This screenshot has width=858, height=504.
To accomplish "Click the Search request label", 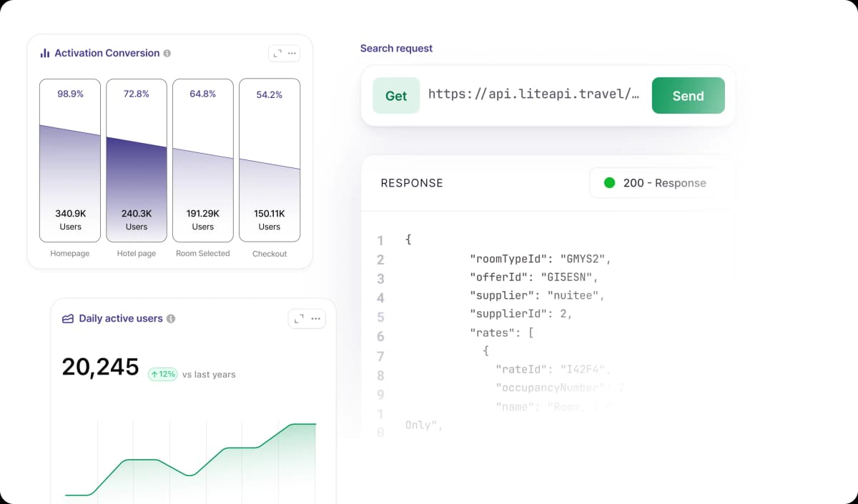I will coord(396,49).
